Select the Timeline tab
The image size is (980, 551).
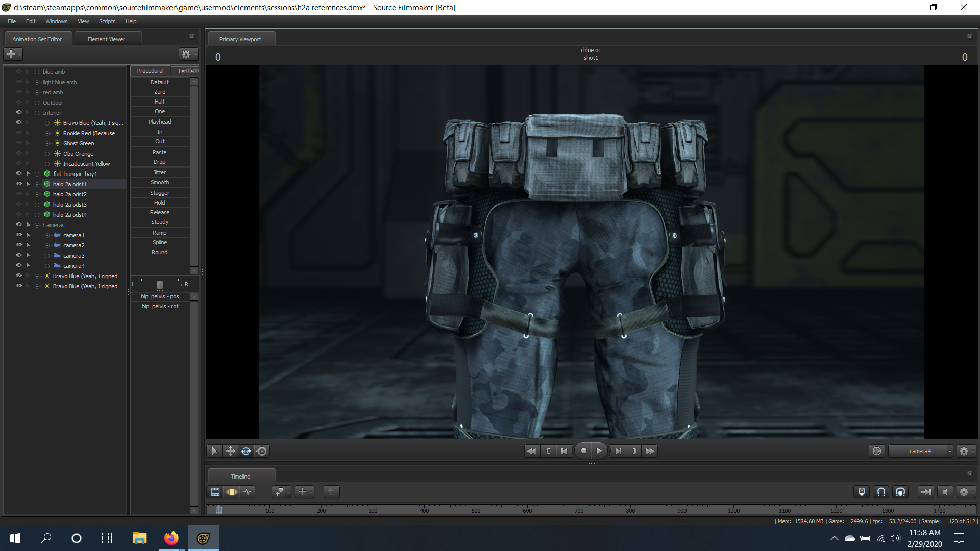pos(240,477)
